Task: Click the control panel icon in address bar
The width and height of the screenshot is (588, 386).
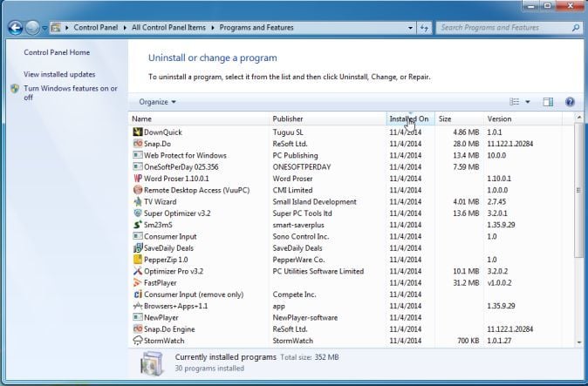Action: [x=56, y=28]
